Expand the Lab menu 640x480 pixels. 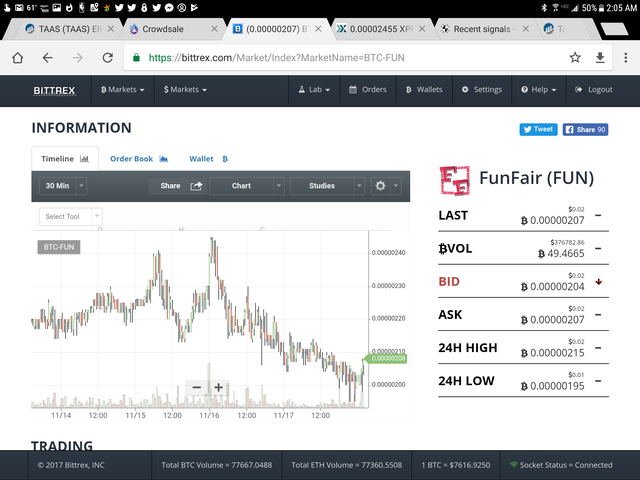314,90
